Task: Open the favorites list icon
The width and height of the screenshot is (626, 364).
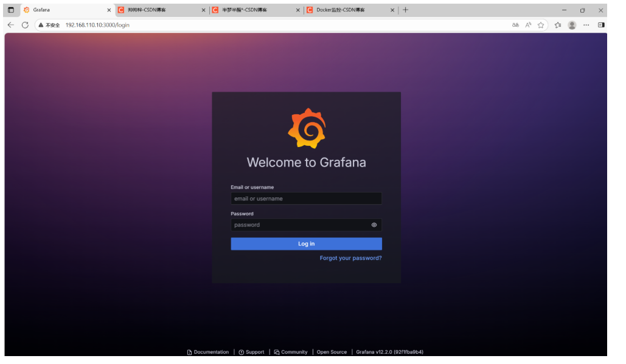Action: click(558, 25)
